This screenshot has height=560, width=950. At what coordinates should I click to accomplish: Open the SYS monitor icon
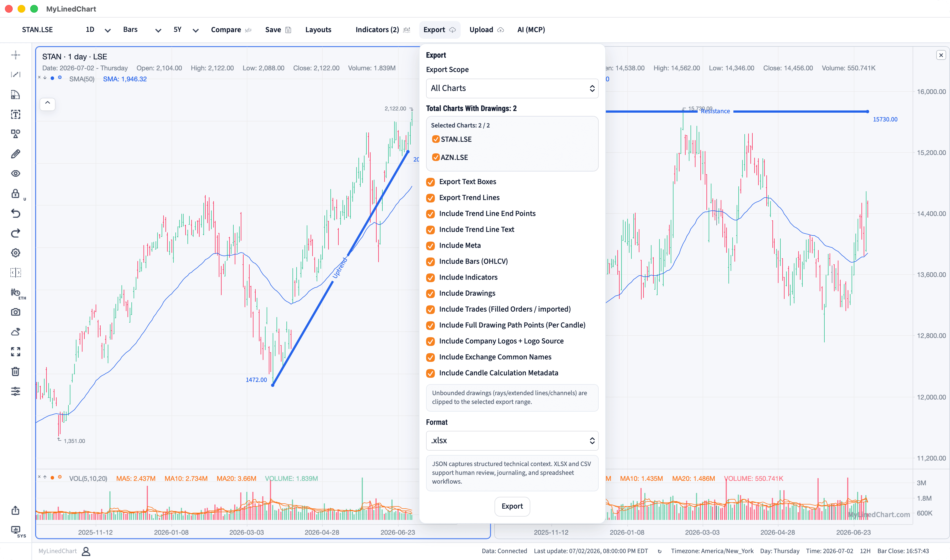[15, 530]
